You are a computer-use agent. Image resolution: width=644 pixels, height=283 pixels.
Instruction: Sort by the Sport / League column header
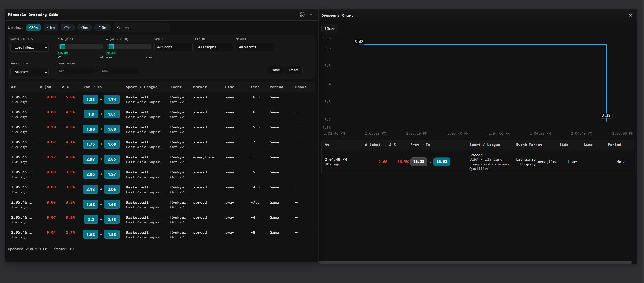click(x=141, y=87)
